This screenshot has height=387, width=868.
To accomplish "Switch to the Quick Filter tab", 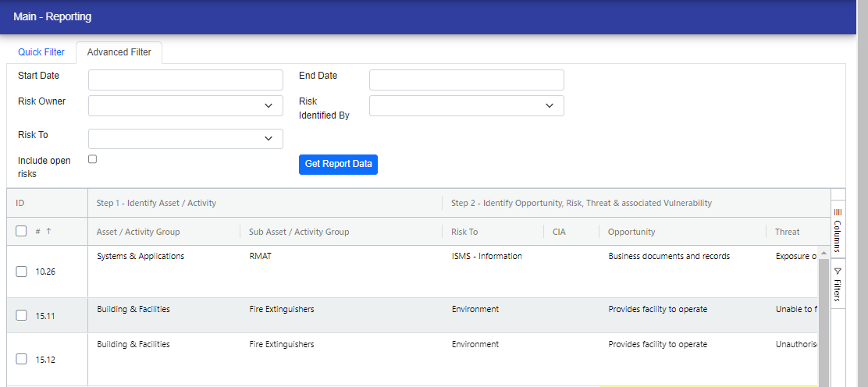I will click(41, 53).
